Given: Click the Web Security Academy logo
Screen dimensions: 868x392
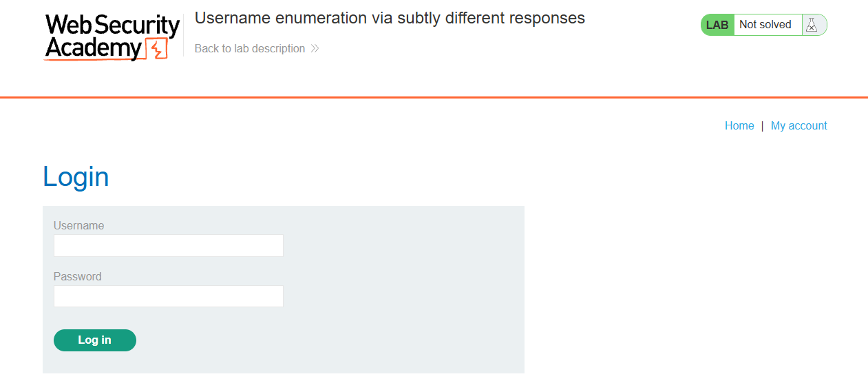Looking at the screenshot, I should 112,37.
